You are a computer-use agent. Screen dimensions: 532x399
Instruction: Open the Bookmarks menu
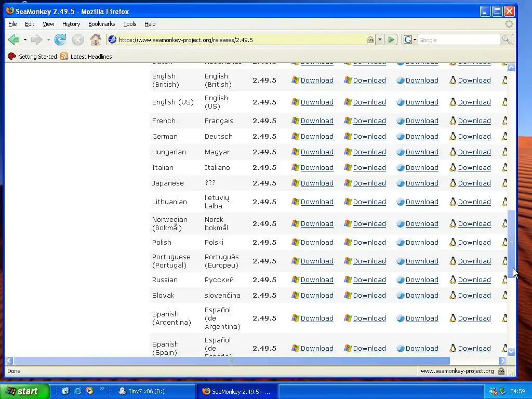click(101, 24)
